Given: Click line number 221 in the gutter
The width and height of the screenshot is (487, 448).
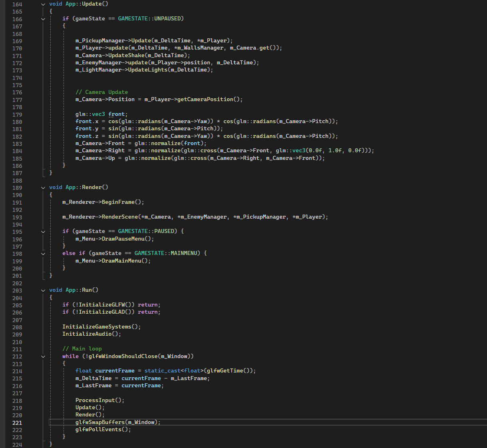Looking at the screenshot, I should (x=17, y=422).
